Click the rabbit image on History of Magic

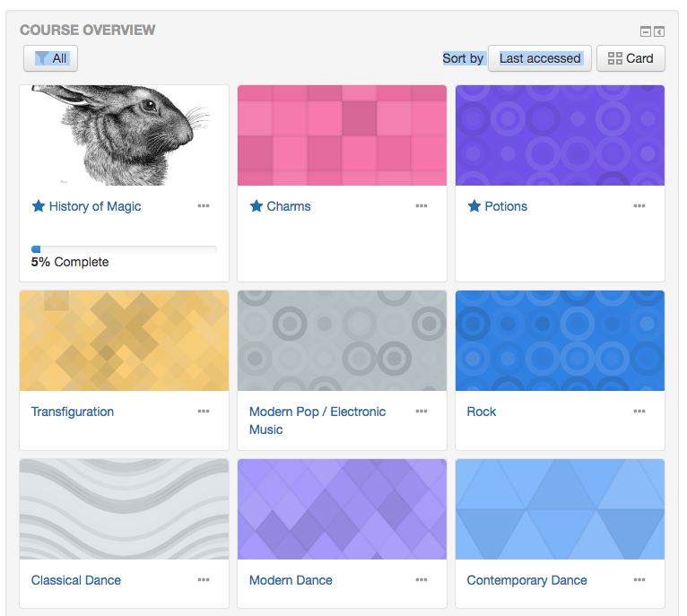coord(124,135)
